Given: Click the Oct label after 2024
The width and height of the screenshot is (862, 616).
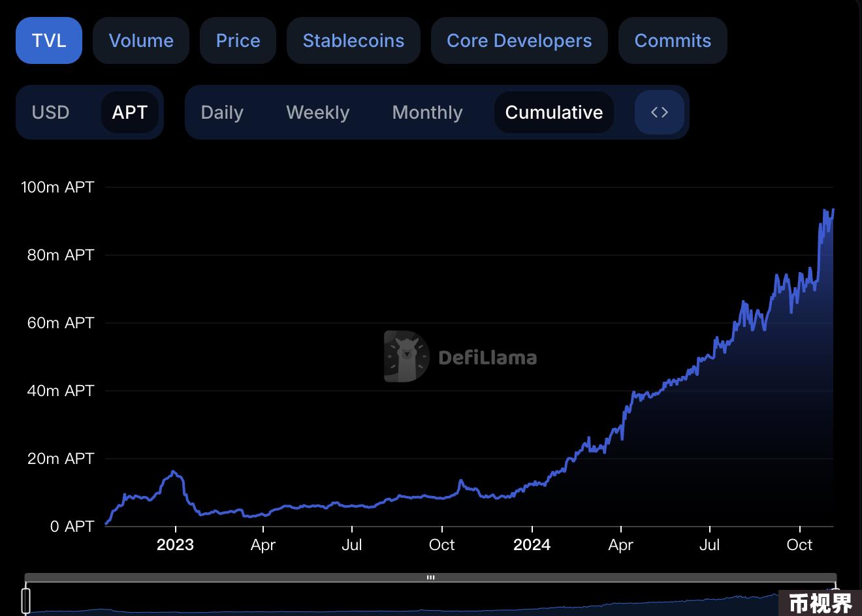Looking at the screenshot, I should pyautogui.click(x=799, y=545).
